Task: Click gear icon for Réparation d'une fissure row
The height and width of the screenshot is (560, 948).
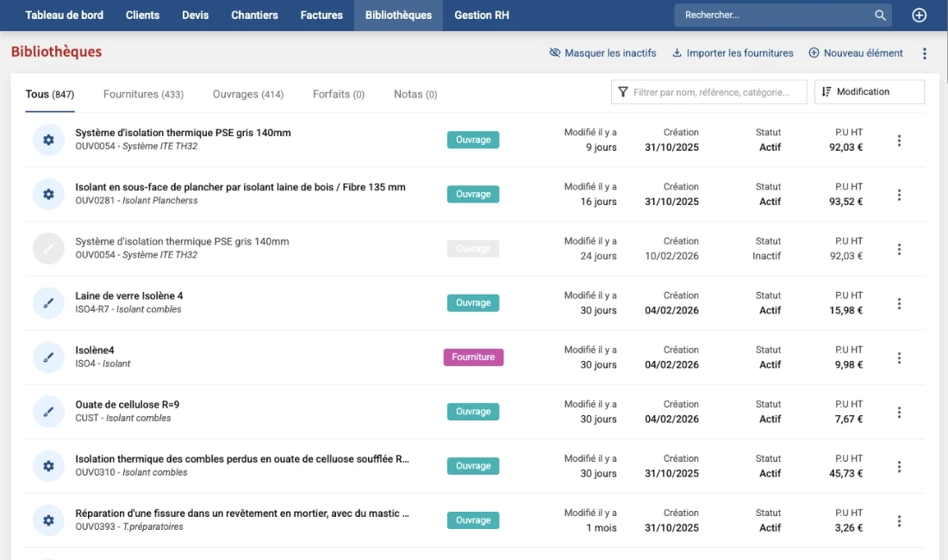Action: (x=49, y=520)
